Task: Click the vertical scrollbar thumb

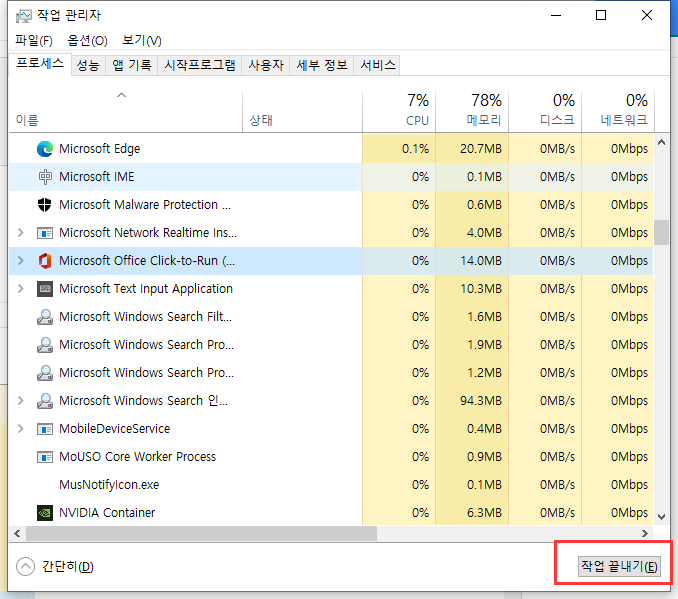Action: pos(661,233)
